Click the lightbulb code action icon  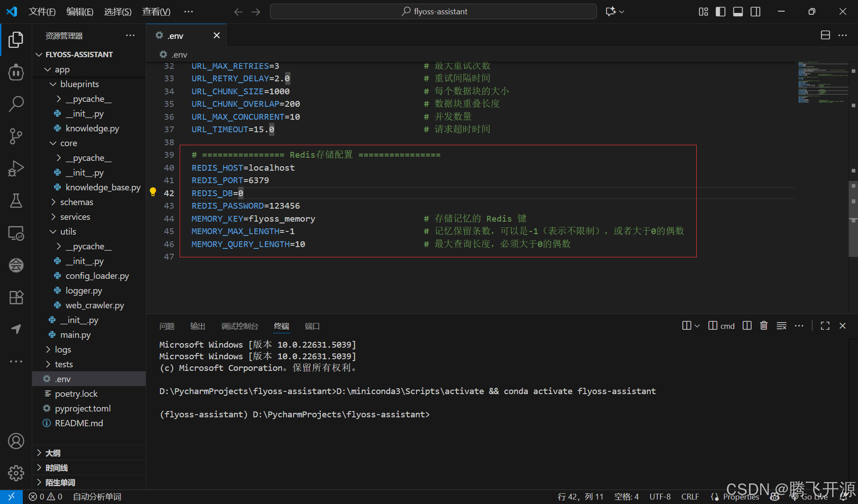(153, 192)
